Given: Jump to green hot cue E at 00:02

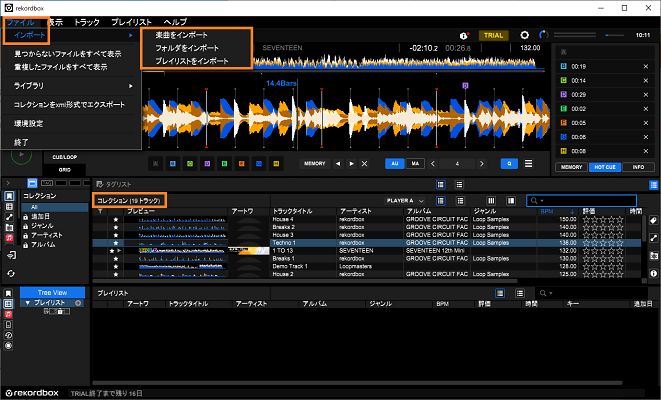Looking at the screenshot, I should click(564, 109).
